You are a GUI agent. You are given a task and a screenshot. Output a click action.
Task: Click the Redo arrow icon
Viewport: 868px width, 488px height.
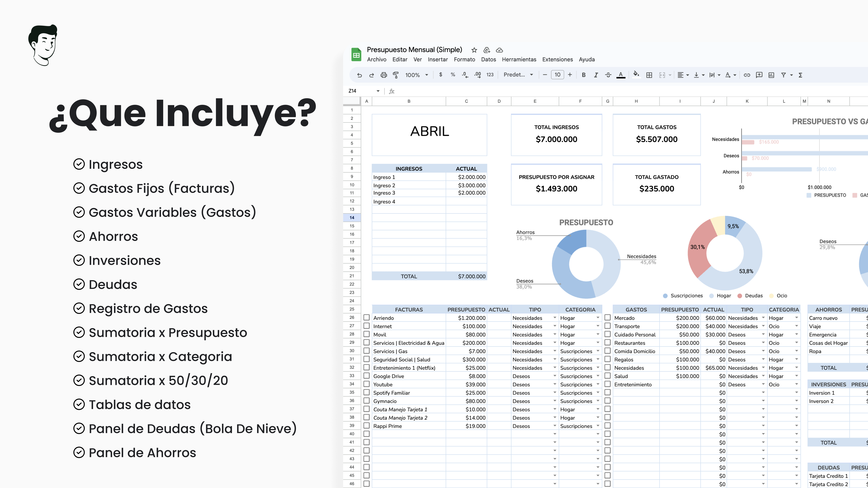coord(371,75)
